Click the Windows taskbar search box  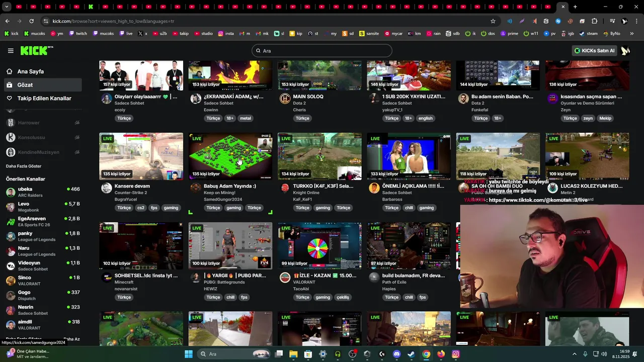[x=233, y=354]
